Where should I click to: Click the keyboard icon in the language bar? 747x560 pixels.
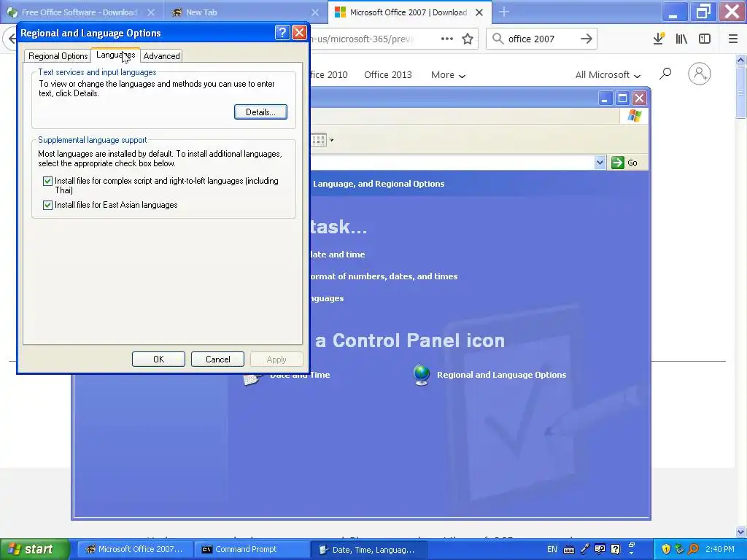pos(569,550)
